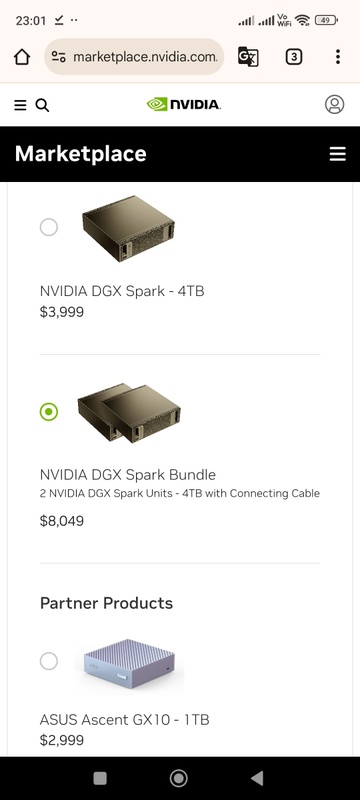Tap the browser home icon
This screenshot has height=800, width=360.
[x=22, y=57]
